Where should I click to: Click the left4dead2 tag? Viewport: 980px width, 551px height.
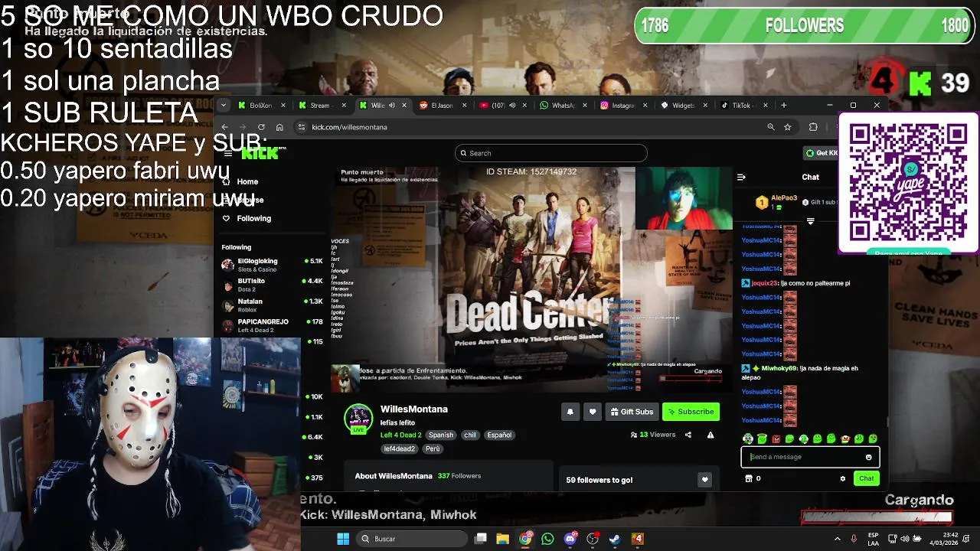coord(399,448)
